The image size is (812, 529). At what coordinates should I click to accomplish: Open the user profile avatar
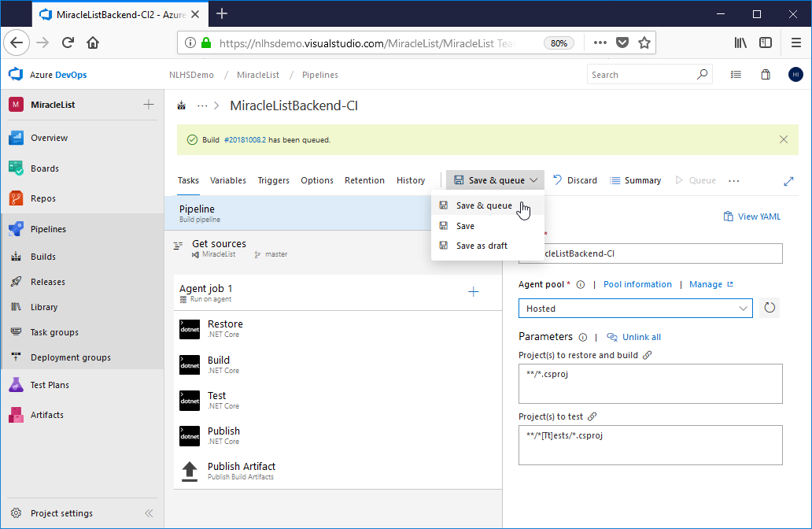[795, 75]
